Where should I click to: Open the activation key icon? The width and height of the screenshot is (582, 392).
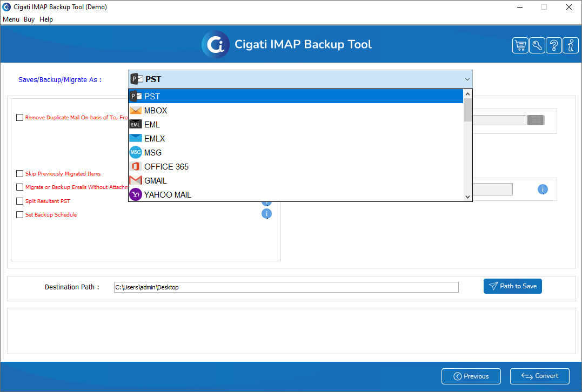(x=537, y=45)
